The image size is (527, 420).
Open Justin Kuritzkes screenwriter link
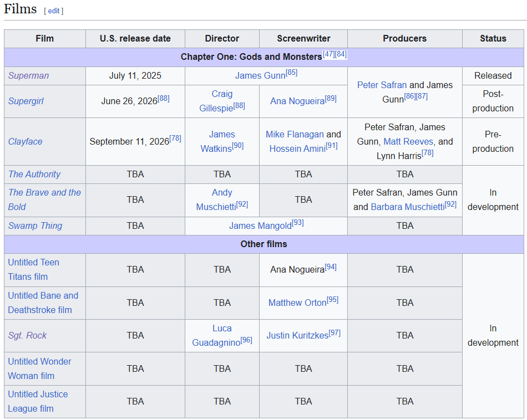[x=297, y=335]
